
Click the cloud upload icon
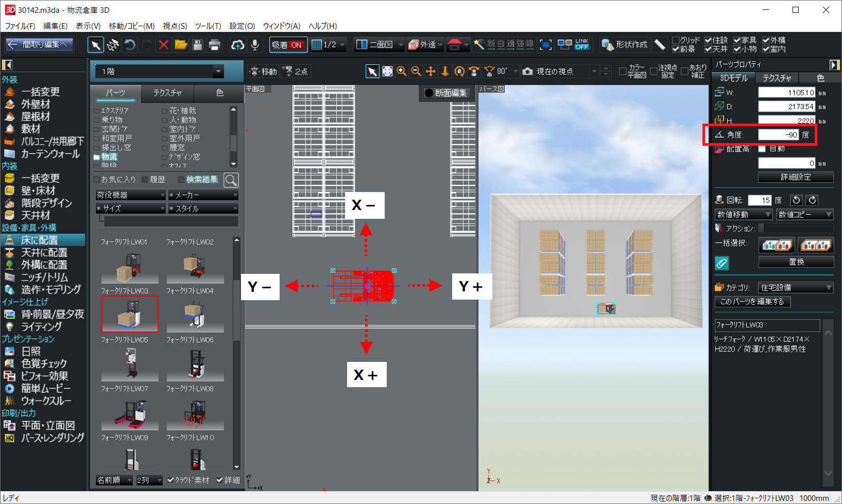click(x=237, y=45)
